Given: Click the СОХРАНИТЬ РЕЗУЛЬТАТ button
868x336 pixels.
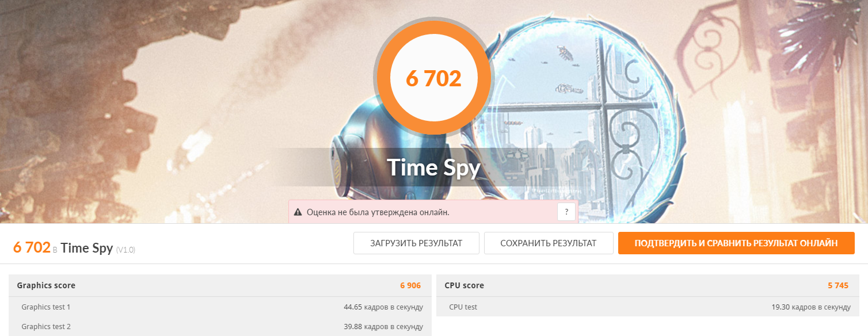Looking at the screenshot, I should click(x=548, y=243).
